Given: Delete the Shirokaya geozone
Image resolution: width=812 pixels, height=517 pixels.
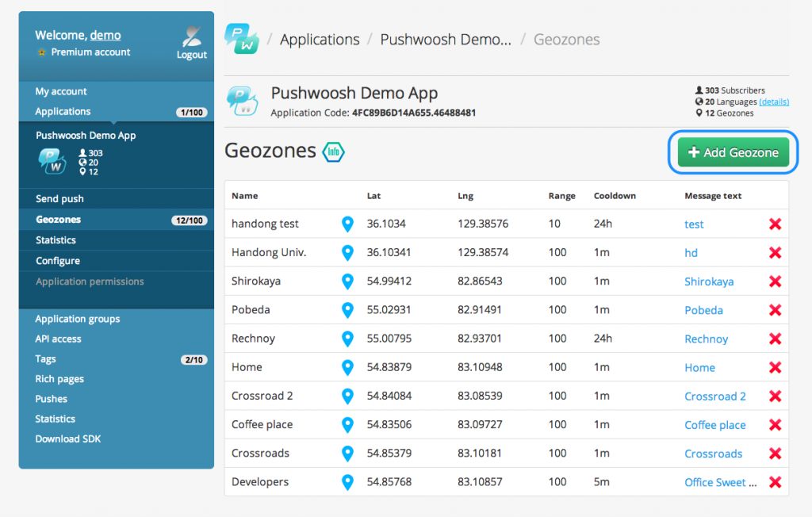Looking at the screenshot, I should coord(776,281).
